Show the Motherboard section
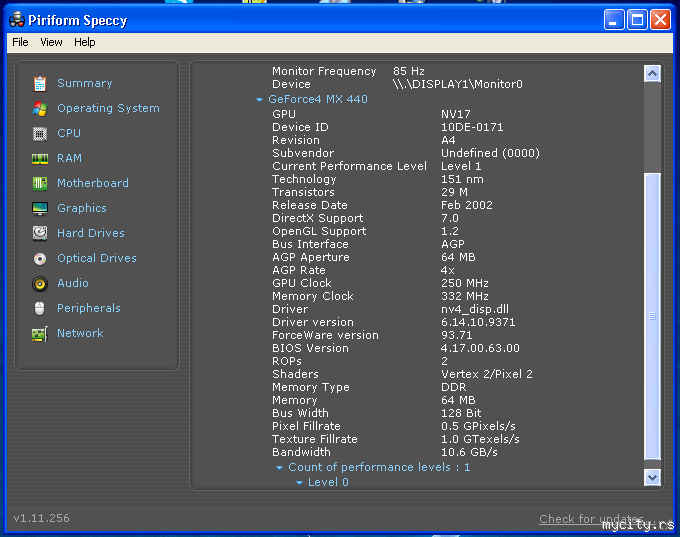 pos(93,183)
